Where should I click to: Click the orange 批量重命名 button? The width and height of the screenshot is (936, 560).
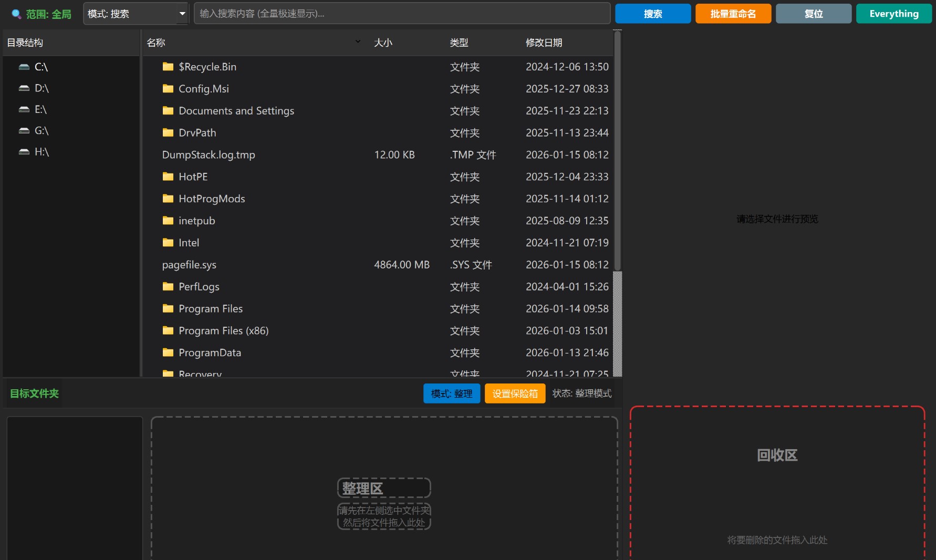click(733, 14)
